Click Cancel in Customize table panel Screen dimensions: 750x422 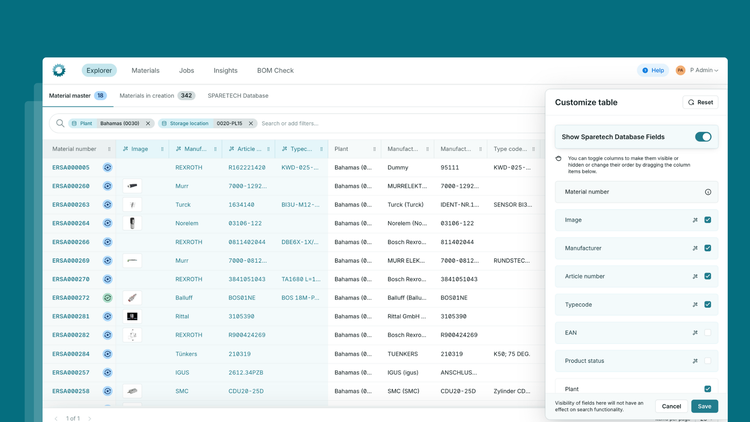[x=671, y=406]
